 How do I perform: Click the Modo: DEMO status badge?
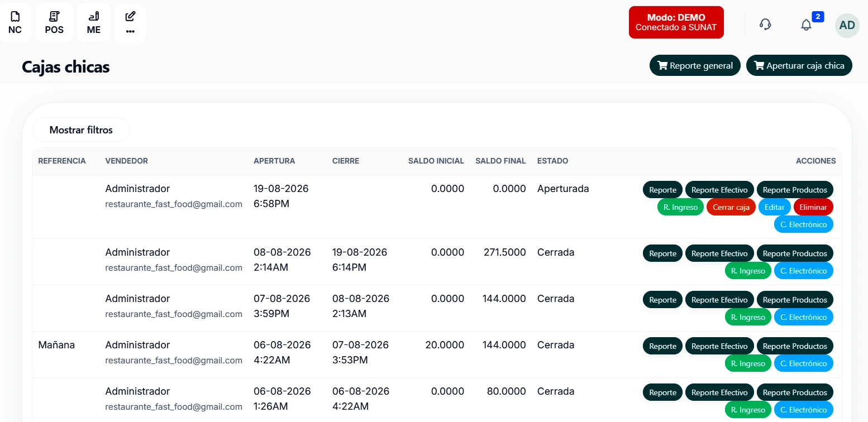[x=676, y=22]
